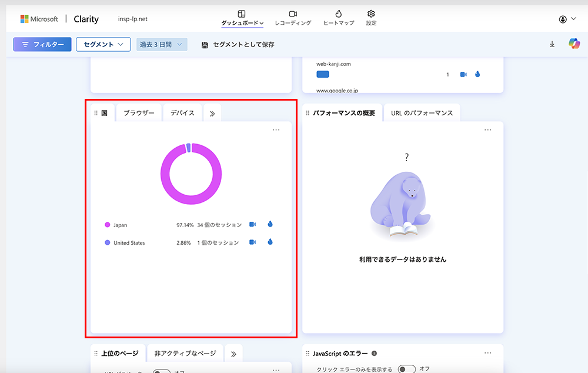Switch to URL のパフォーマンス tab
Image resolution: width=588 pixels, height=373 pixels.
click(x=422, y=113)
